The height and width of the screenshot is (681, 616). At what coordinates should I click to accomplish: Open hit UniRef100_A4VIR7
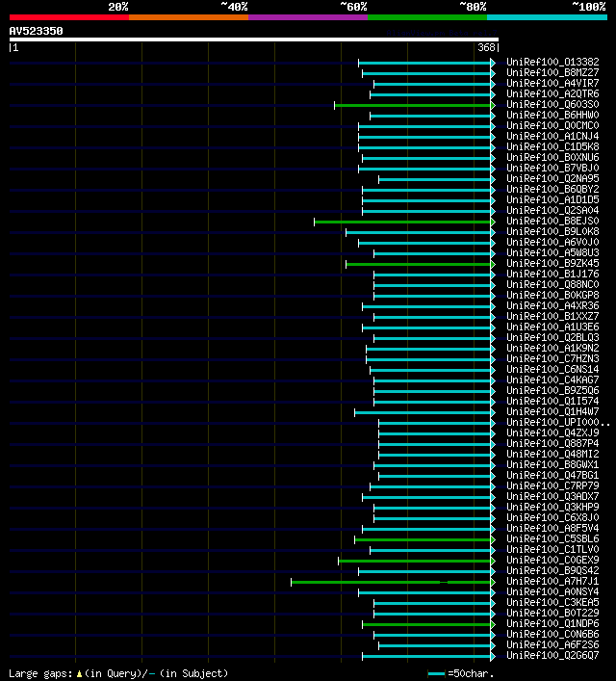click(x=552, y=83)
